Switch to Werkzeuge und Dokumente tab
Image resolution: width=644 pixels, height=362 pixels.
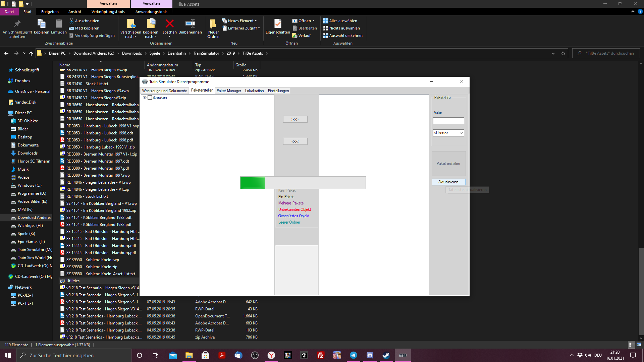tap(164, 91)
